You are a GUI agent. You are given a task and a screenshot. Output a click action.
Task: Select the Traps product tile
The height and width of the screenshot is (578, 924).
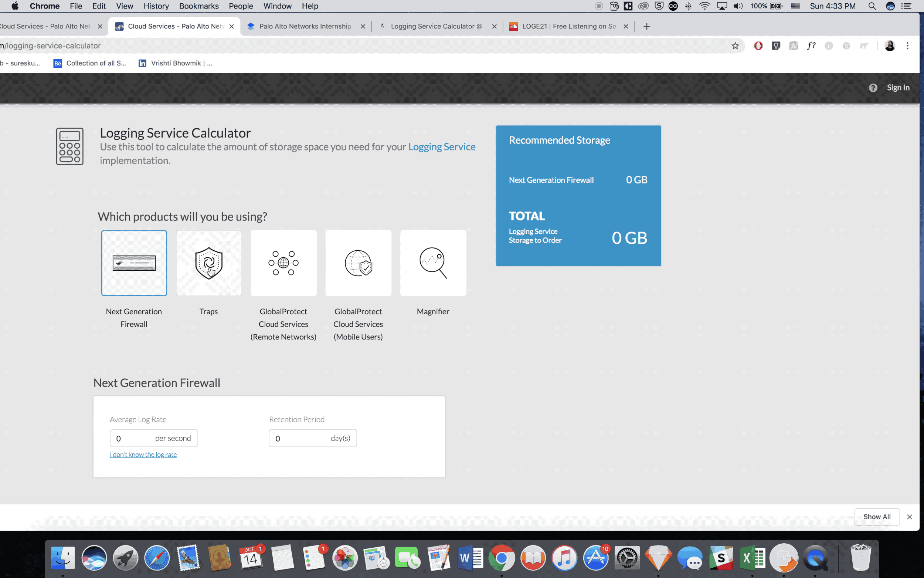[209, 263]
